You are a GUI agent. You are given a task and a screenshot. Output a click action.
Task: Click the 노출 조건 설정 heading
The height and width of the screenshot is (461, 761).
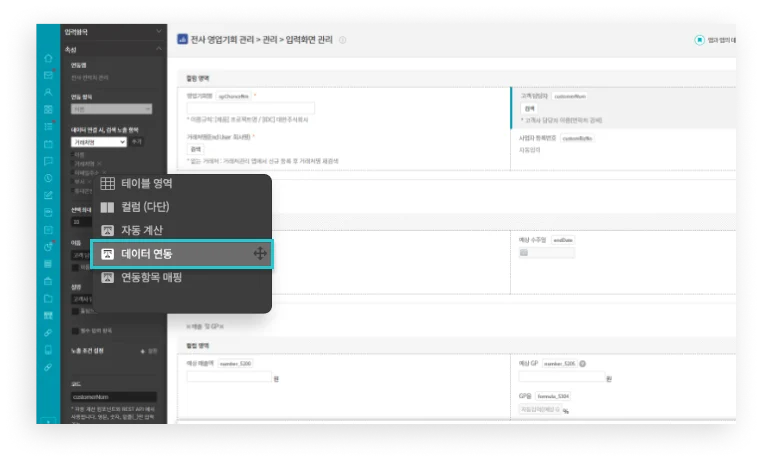(87, 350)
